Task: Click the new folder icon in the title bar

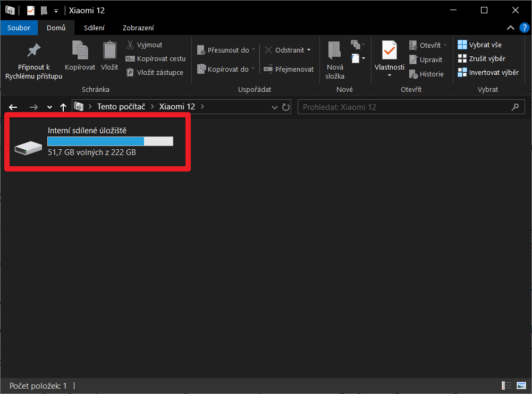Action: [x=44, y=11]
